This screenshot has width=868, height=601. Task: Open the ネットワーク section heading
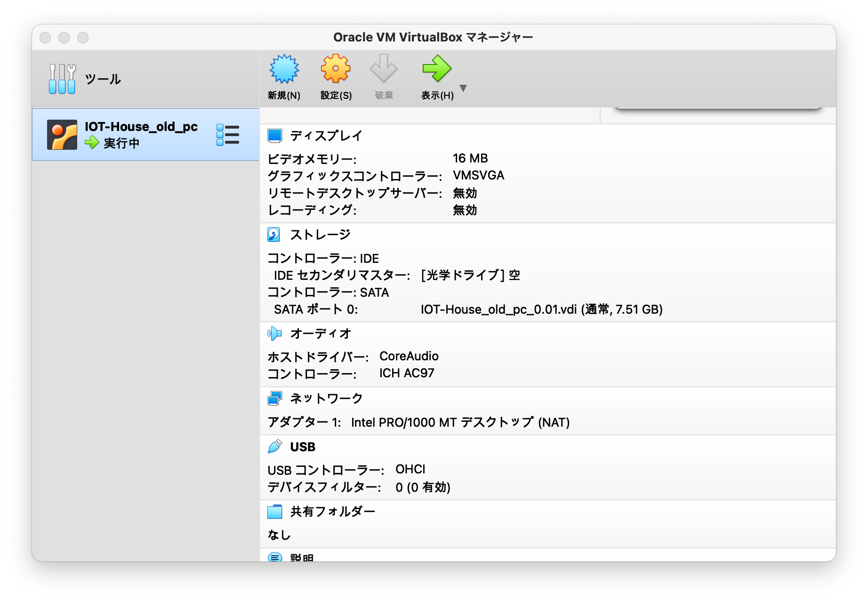coord(326,398)
